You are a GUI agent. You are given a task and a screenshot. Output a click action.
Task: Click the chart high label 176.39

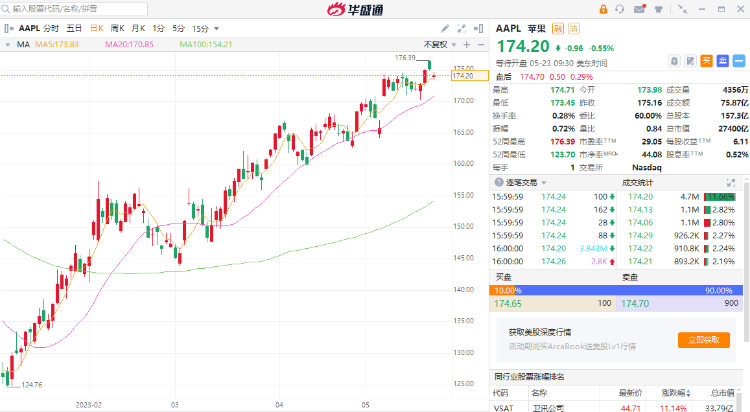405,57
